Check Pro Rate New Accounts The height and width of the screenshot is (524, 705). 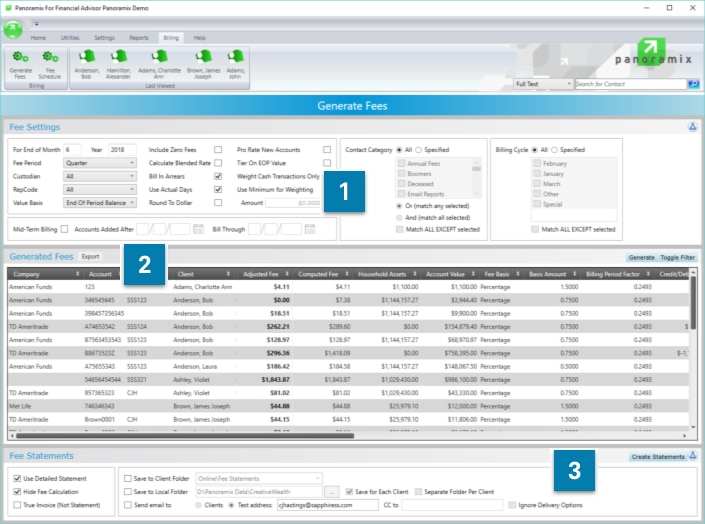click(x=327, y=150)
